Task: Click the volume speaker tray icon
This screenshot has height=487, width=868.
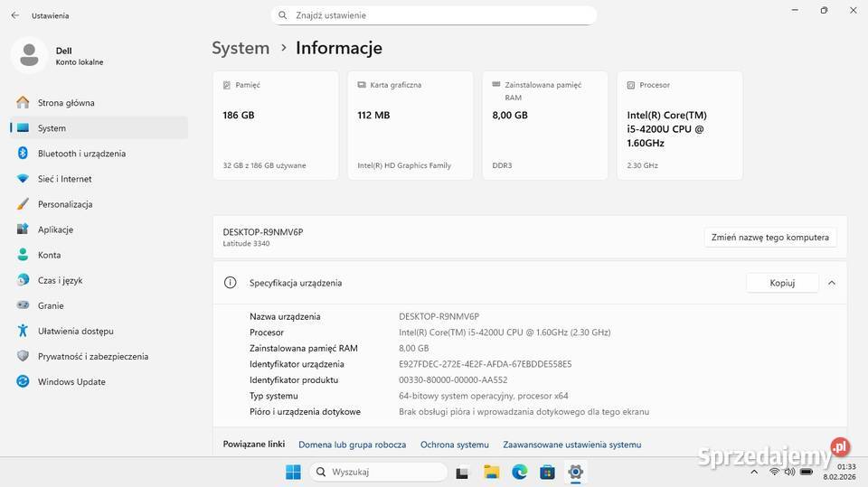Action: (789, 472)
